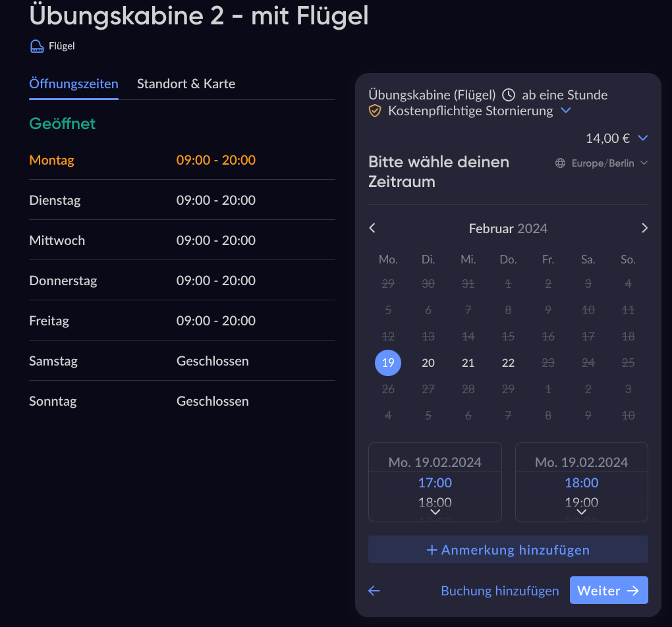
Task: Pick February 22 in the calendar
Action: [508, 363]
